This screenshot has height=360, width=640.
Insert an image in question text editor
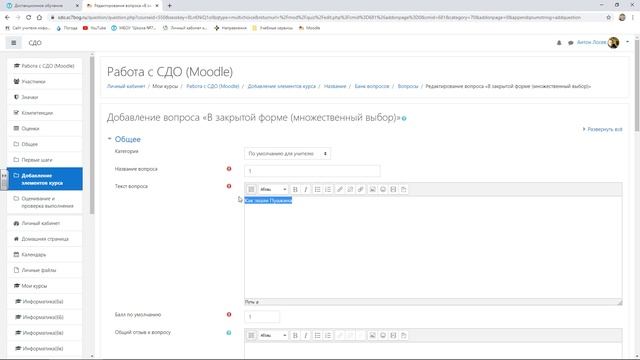click(x=372, y=189)
